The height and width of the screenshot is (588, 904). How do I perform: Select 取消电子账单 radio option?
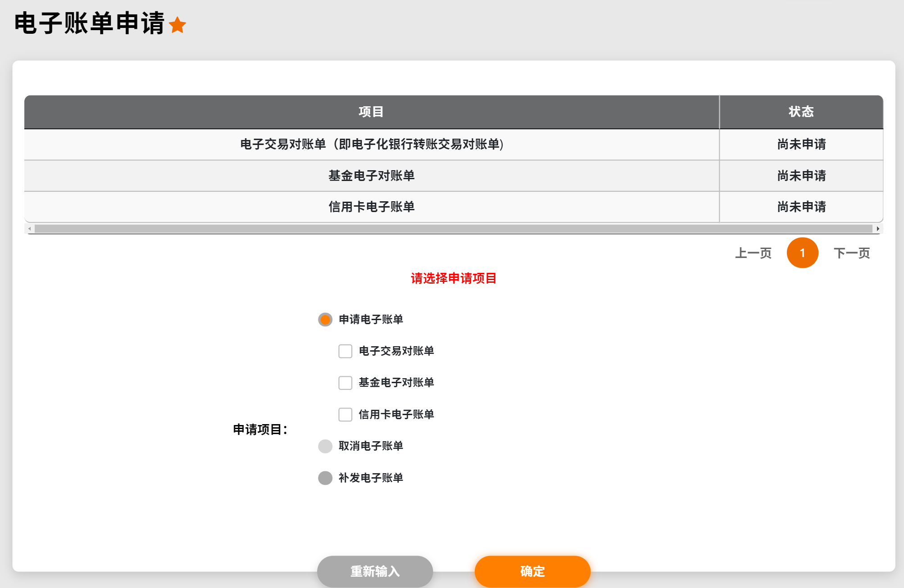(325, 446)
